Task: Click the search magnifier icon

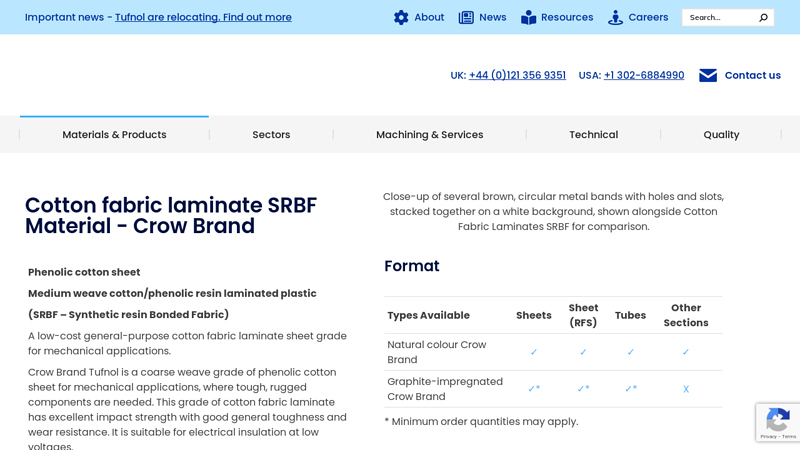Action: tap(763, 17)
